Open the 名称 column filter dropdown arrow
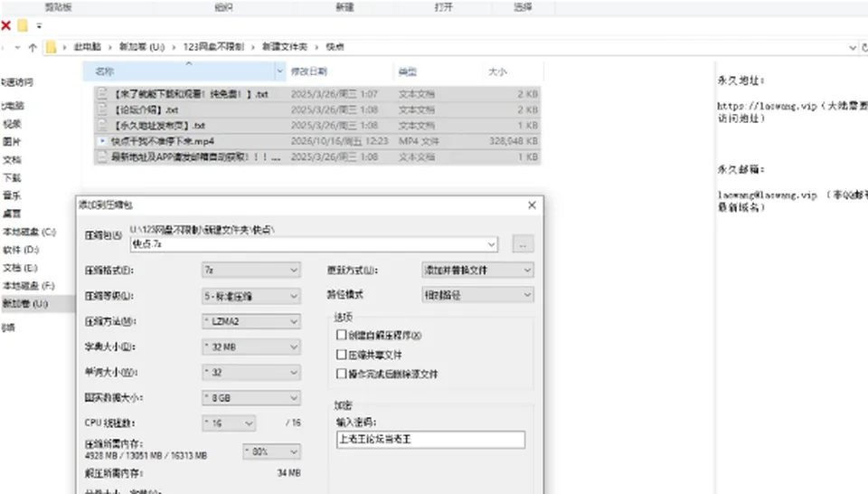Viewport: 868px width, 494px height. click(280, 71)
